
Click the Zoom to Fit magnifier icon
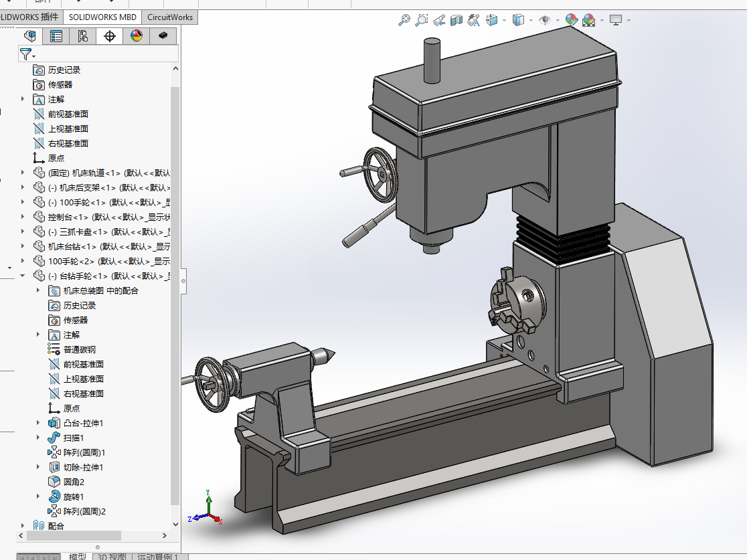404,20
